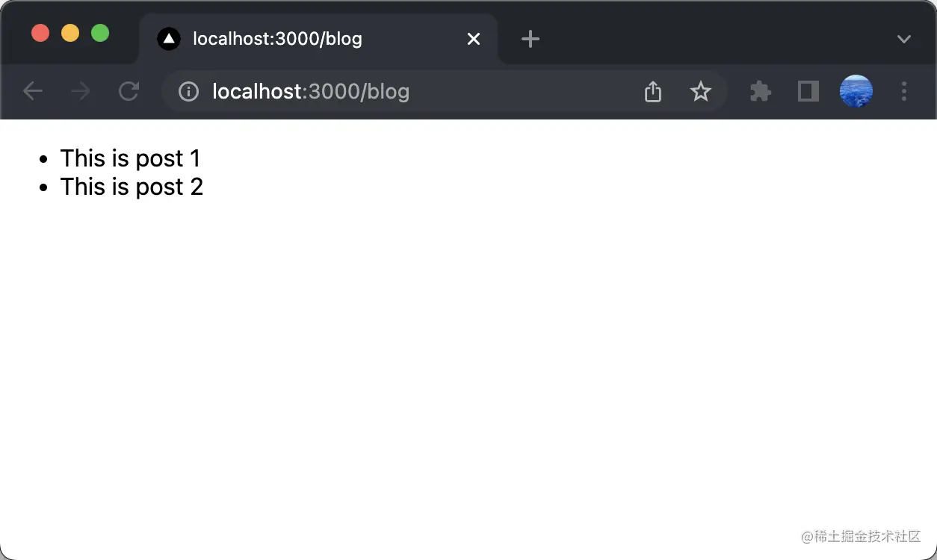This screenshot has height=560, width=937.
Task: Reload the localhost blog page
Action: click(x=129, y=92)
